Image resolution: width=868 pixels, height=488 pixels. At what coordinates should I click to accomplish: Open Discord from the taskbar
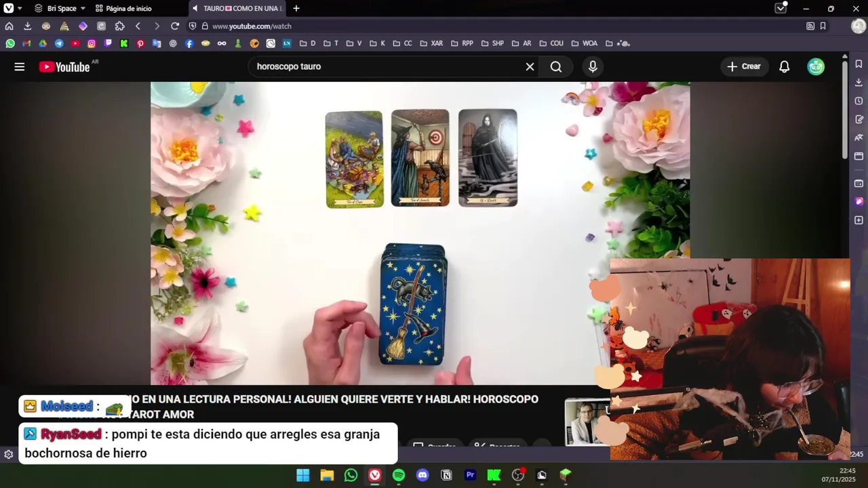[x=422, y=475]
